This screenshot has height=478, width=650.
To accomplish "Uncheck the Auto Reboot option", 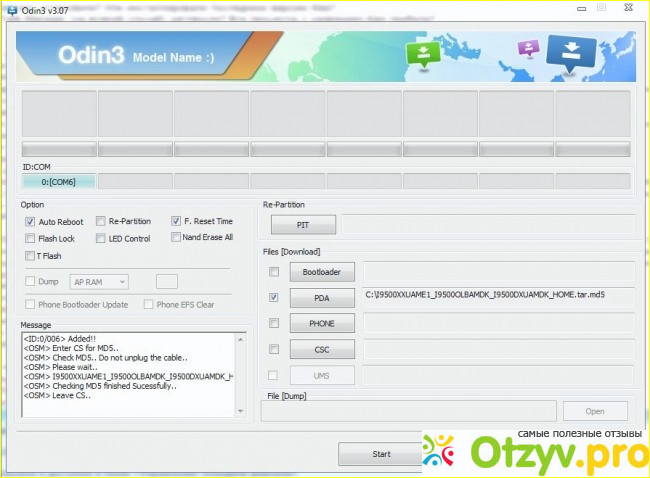I will pos(31,221).
